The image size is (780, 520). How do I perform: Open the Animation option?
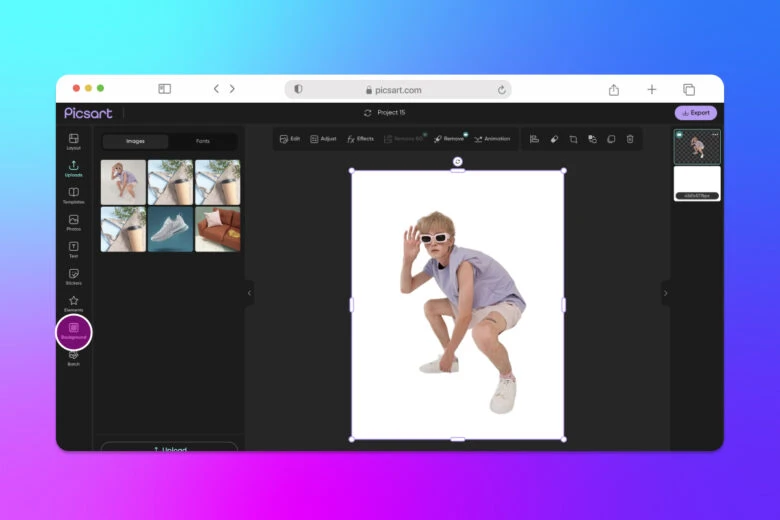click(492, 139)
